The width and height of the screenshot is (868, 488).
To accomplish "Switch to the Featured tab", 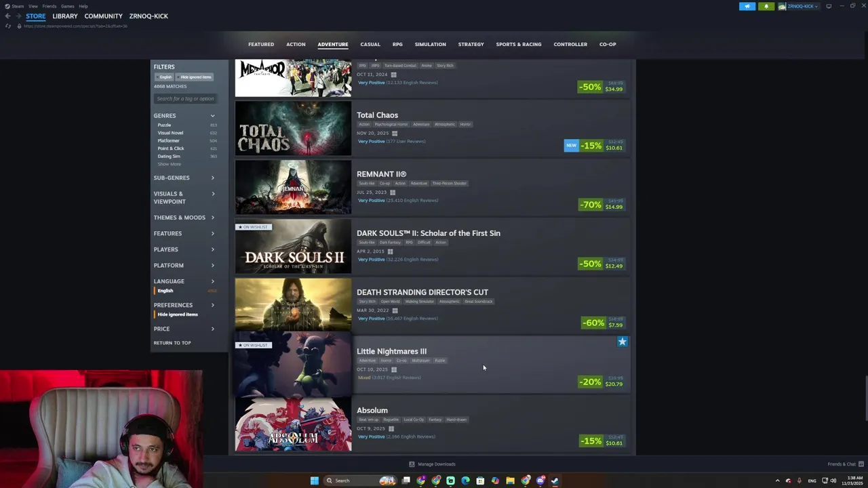I will [261, 45].
